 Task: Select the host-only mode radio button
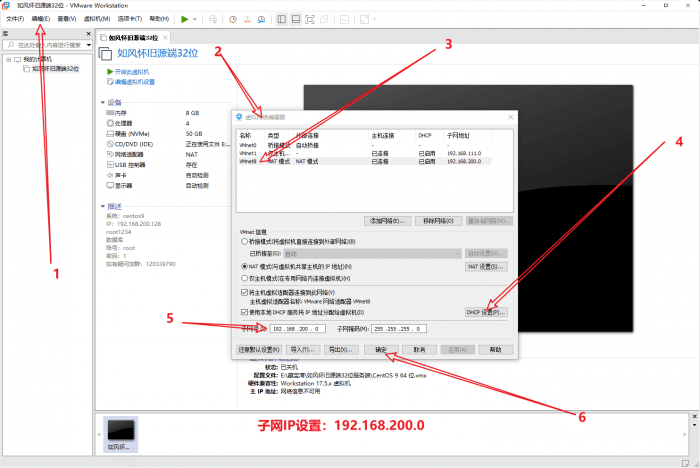pyautogui.click(x=243, y=278)
